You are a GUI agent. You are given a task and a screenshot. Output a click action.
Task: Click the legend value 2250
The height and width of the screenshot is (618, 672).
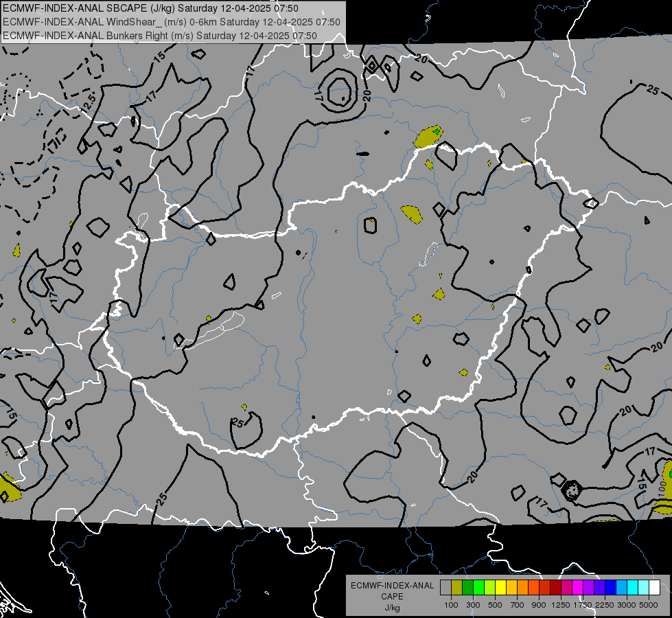(x=604, y=605)
